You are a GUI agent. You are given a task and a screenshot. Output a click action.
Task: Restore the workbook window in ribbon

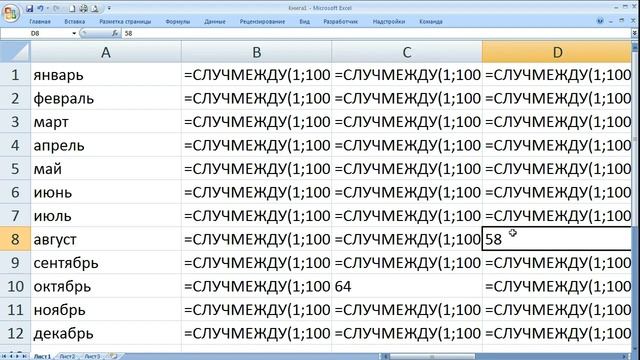621,20
